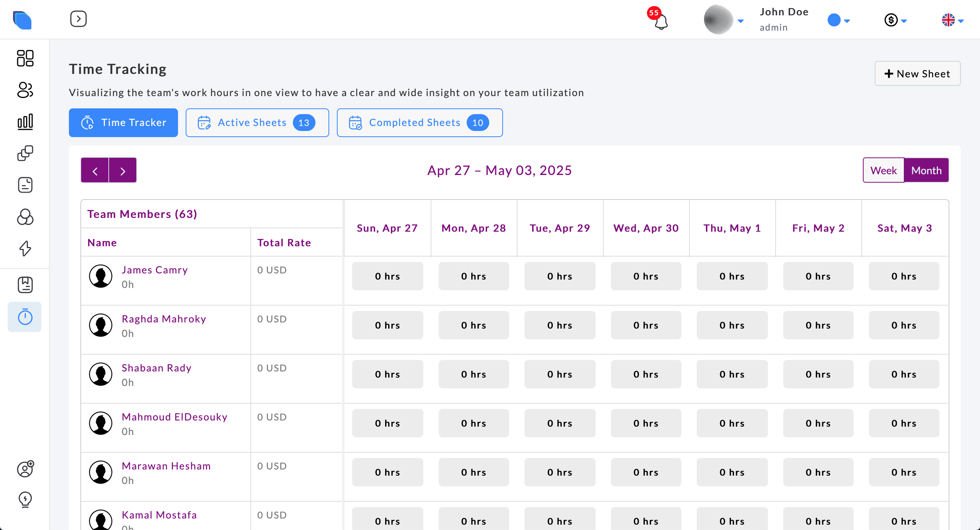Open the Active Sheets tab

(x=257, y=123)
